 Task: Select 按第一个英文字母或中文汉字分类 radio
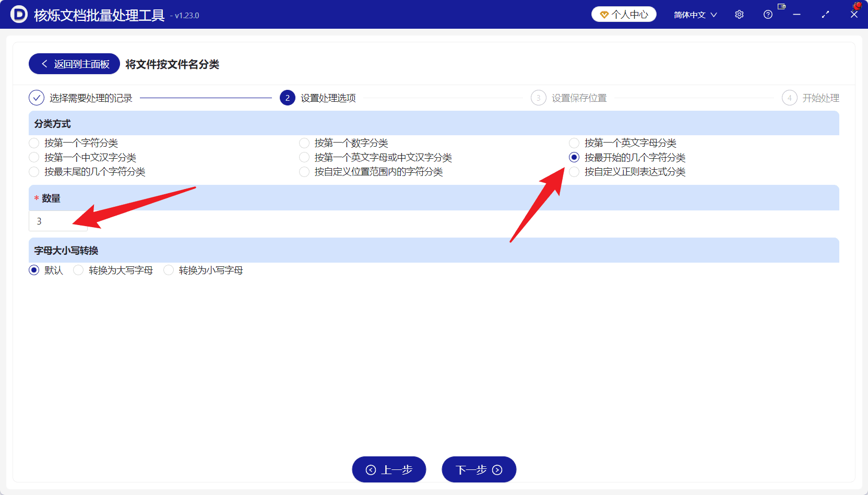(304, 157)
